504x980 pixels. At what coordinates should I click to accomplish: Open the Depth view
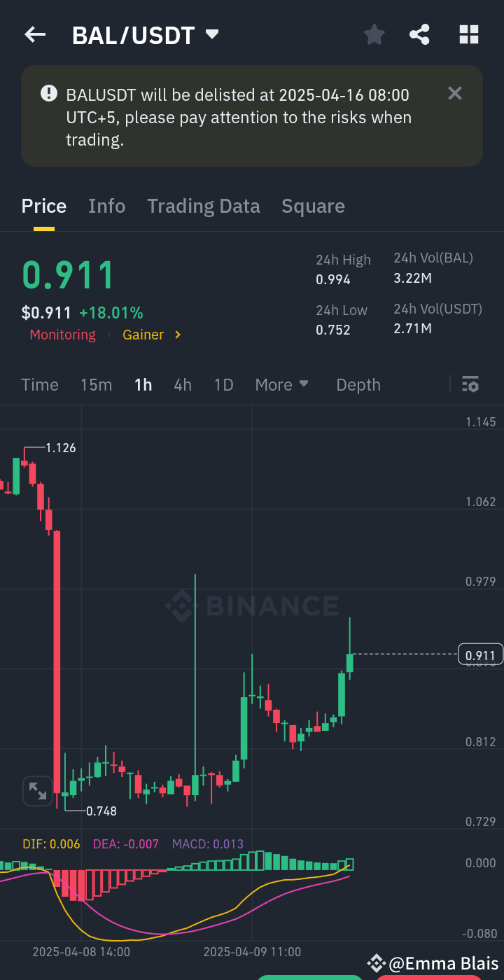pos(358,384)
